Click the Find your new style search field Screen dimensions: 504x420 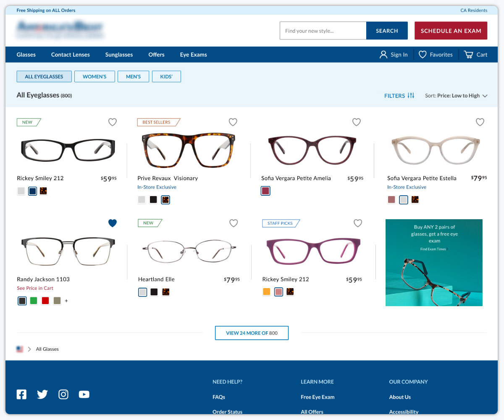click(323, 30)
